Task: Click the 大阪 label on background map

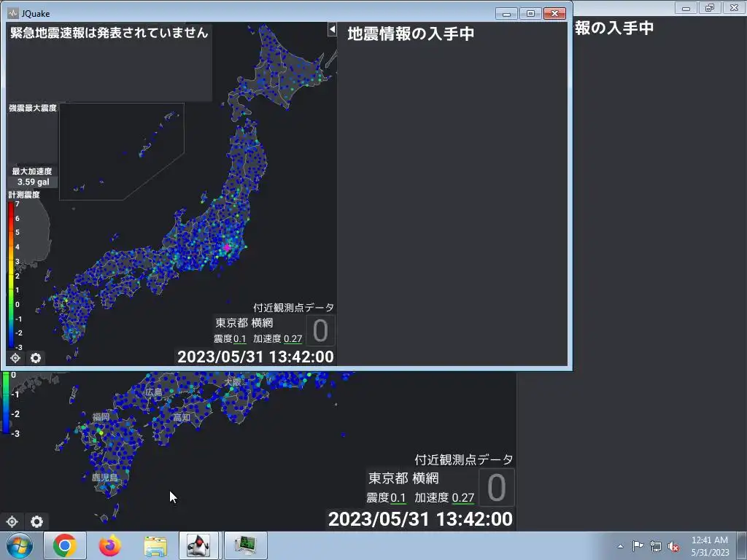Action: [x=233, y=382]
